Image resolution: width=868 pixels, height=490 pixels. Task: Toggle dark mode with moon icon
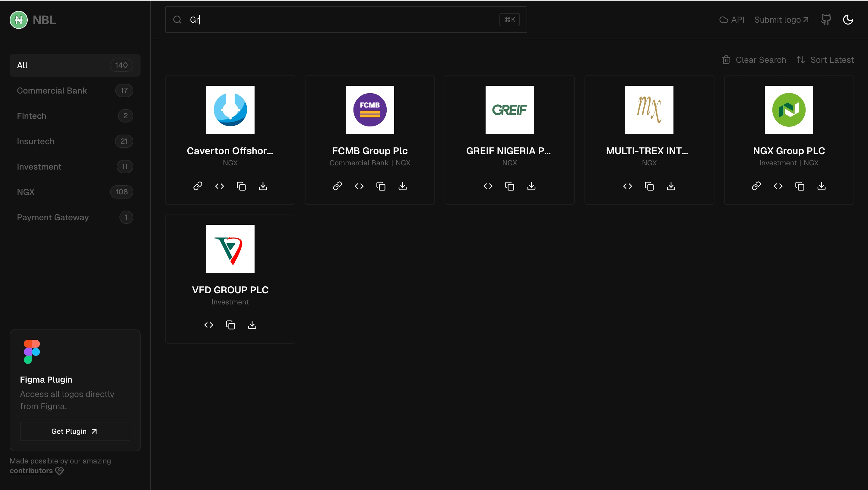[x=848, y=20]
